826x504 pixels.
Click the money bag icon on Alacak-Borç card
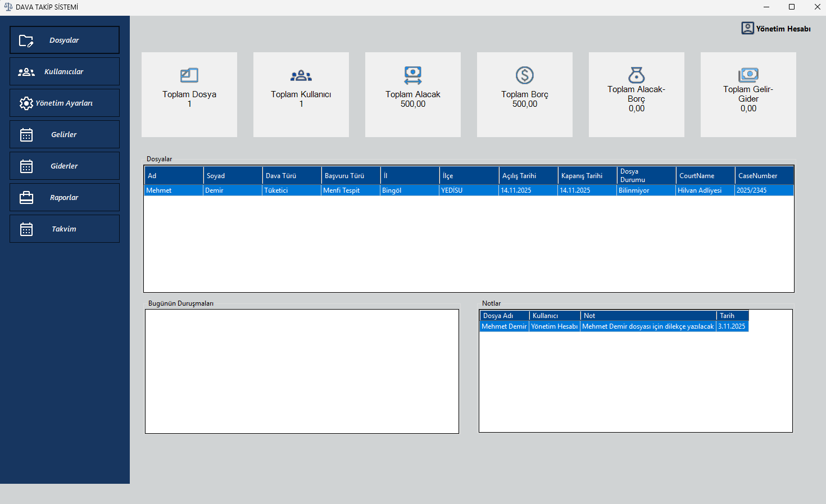click(x=636, y=75)
